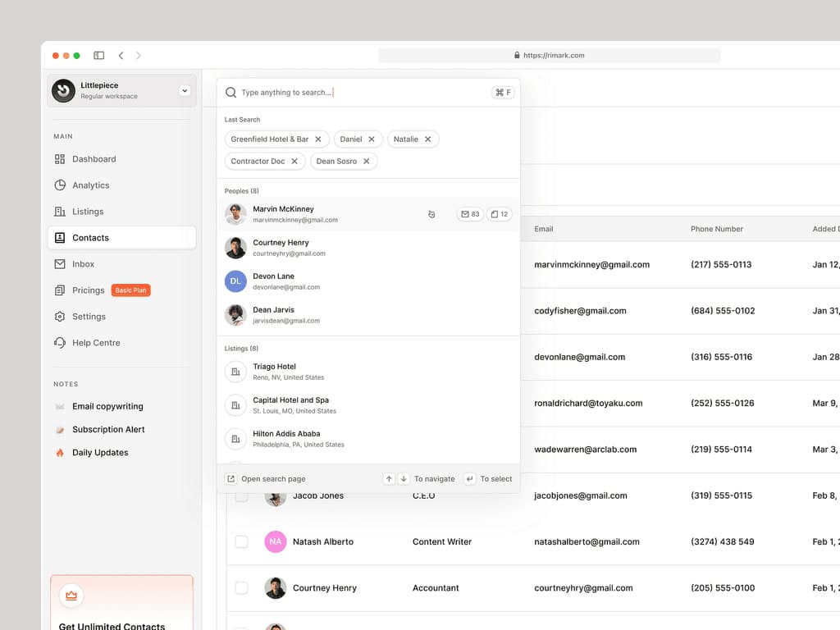Click Hilton Addis Ababa building icon
Viewport: 840px width, 630px height.
pos(235,440)
